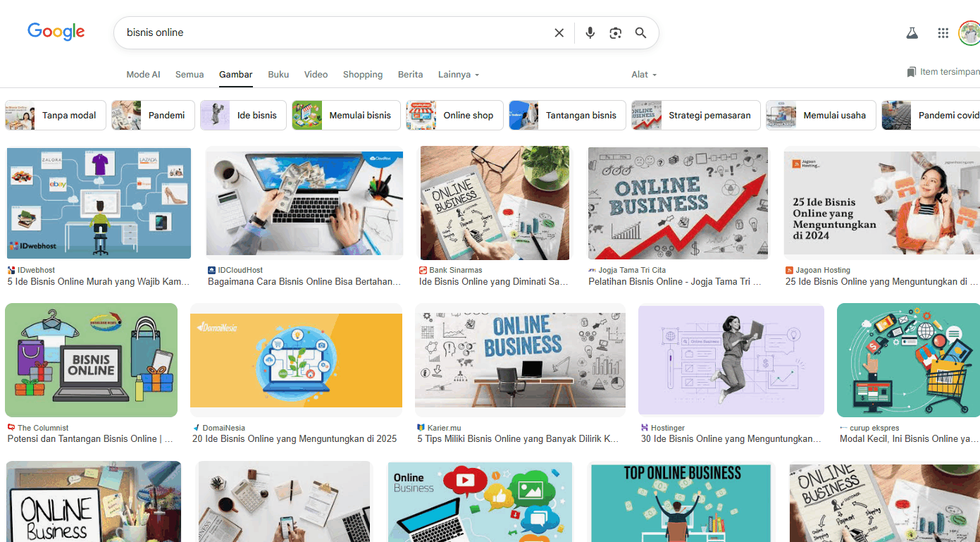This screenshot has width=980, height=542.
Task: Click the Google logo
Action: [x=56, y=32]
